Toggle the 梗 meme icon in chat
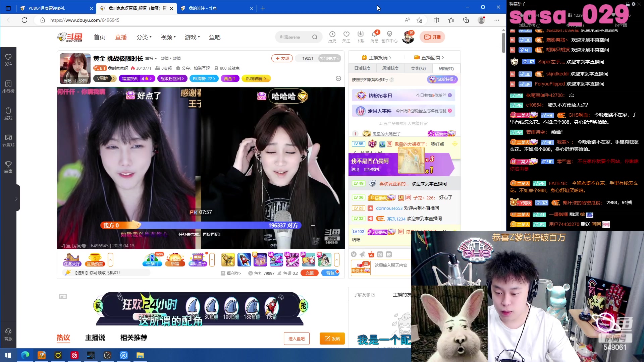Screen dimensions: 644x362 click(x=389, y=254)
